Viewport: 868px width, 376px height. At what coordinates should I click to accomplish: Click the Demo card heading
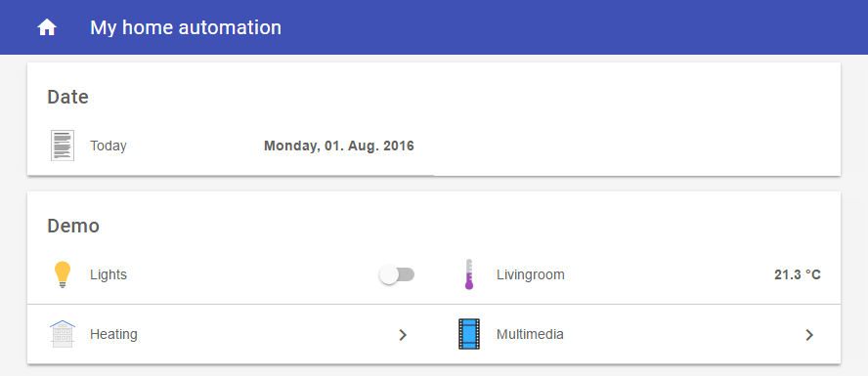73,227
